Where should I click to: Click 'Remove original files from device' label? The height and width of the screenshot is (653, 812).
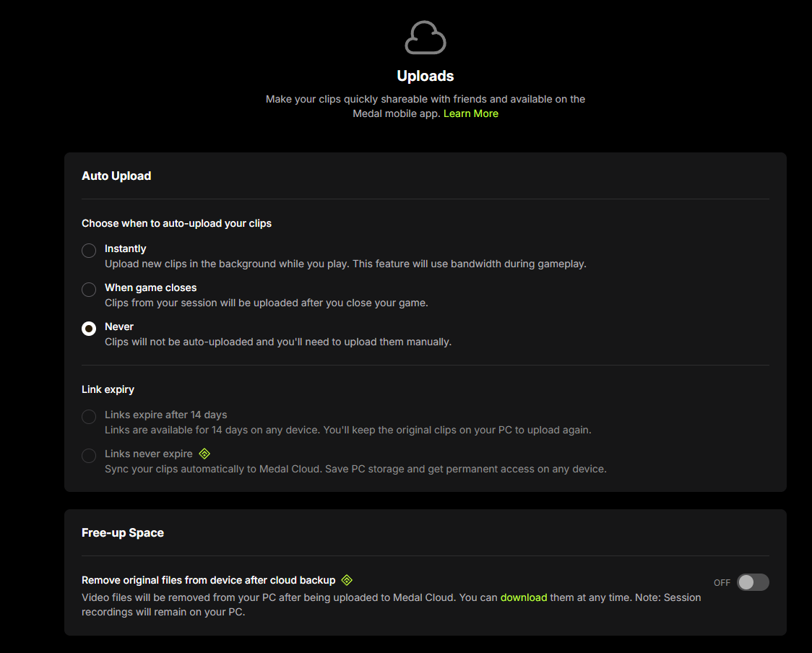pyautogui.click(x=209, y=580)
